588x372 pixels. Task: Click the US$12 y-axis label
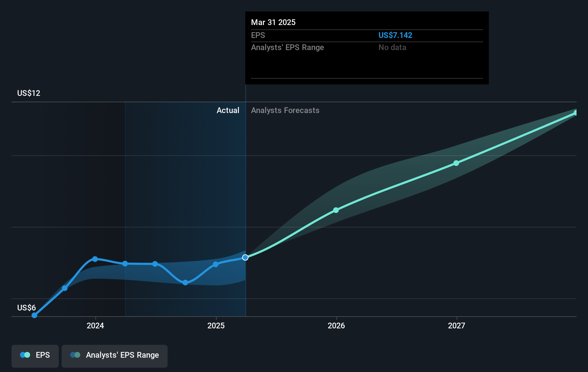pyautogui.click(x=29, y=93)
